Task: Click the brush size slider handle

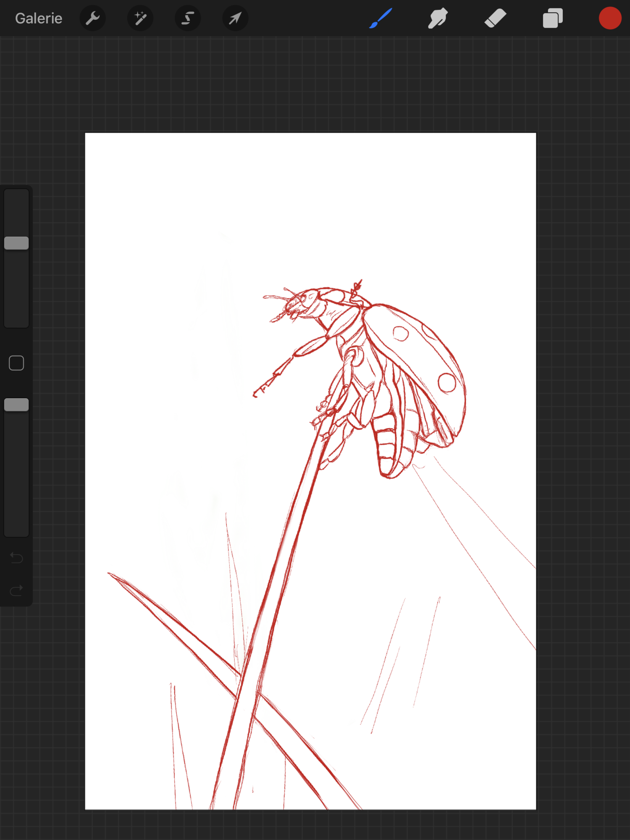Action: 16,243
